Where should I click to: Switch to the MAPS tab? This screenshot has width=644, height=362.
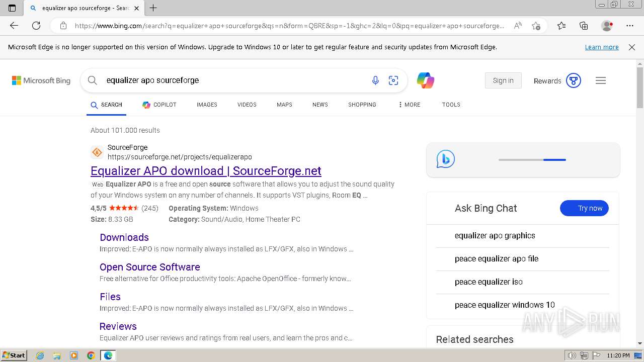tap(284, 105)
